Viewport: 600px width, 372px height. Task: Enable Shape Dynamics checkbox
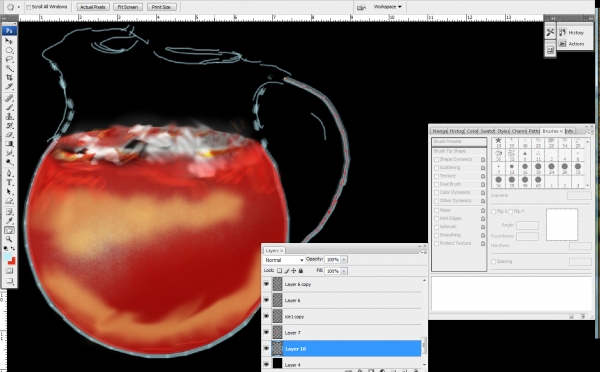click(x=436, y=159)
